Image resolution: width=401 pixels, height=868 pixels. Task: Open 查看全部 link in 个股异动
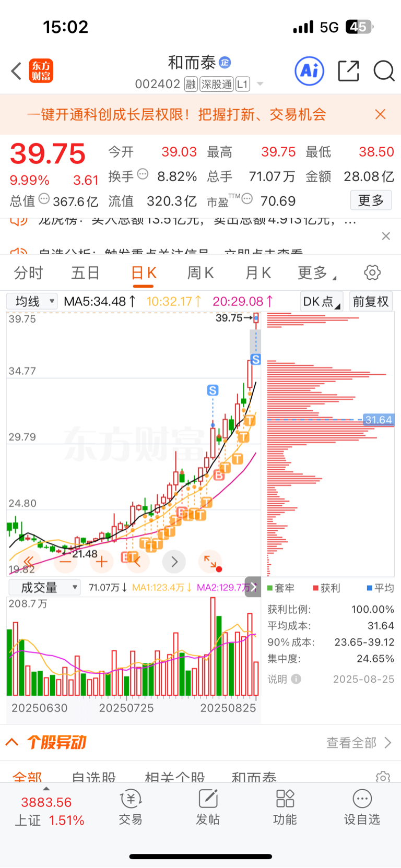coord(359,743)
